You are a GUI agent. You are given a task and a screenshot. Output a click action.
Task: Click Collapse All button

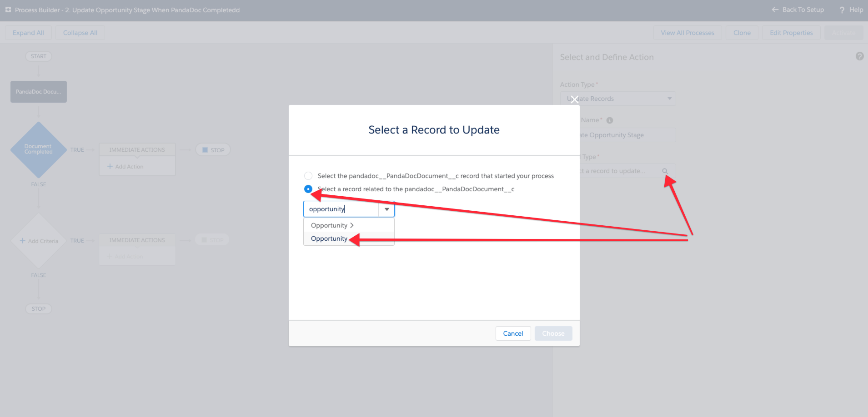pyautogui.click(x=80, y=33)
